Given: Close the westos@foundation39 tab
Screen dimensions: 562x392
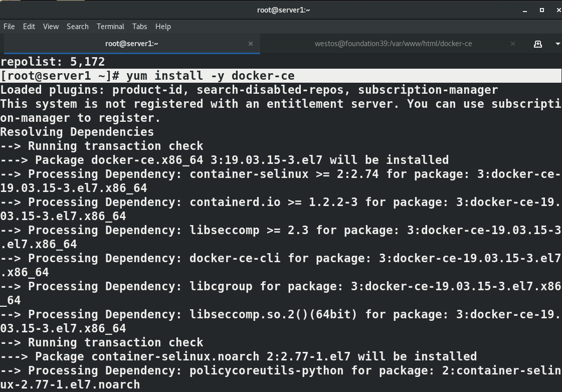Looking at the screenshot, I should click(512, 44).
